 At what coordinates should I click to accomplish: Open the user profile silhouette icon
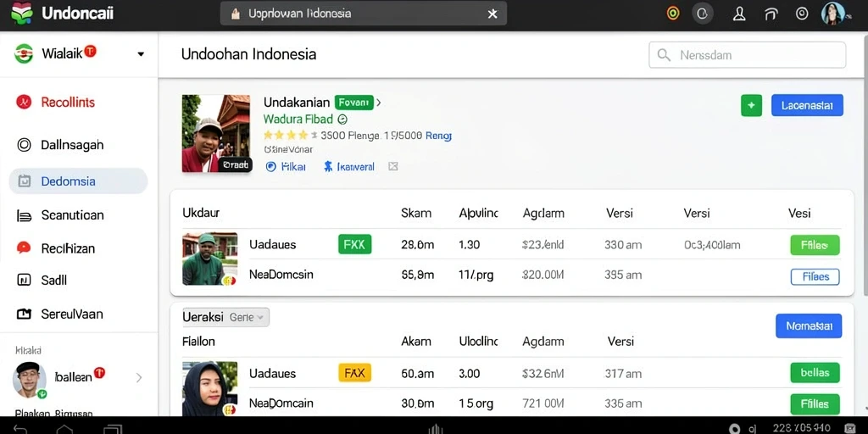(x=739, y=14)
